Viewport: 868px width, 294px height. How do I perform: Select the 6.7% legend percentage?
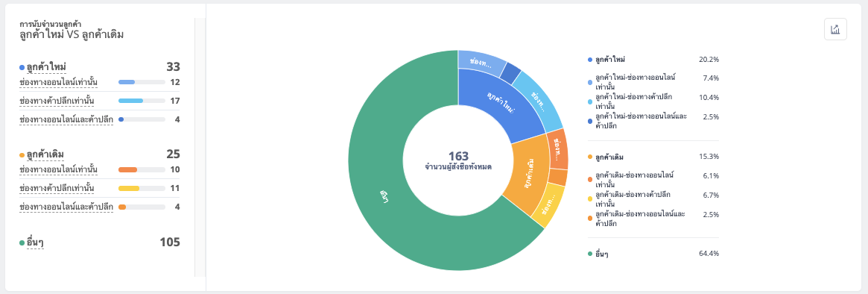(711, 196)
